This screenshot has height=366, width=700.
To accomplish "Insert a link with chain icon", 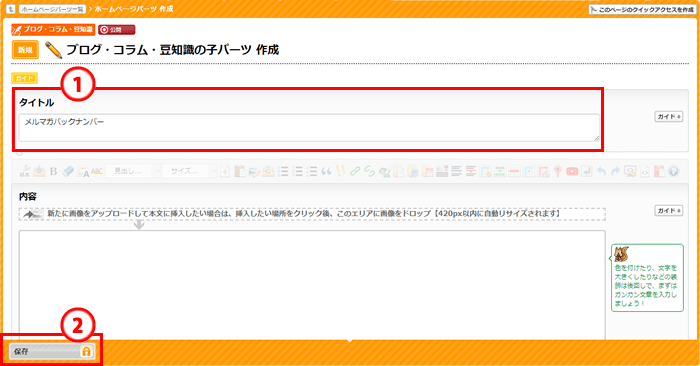I will coord(355,171).
